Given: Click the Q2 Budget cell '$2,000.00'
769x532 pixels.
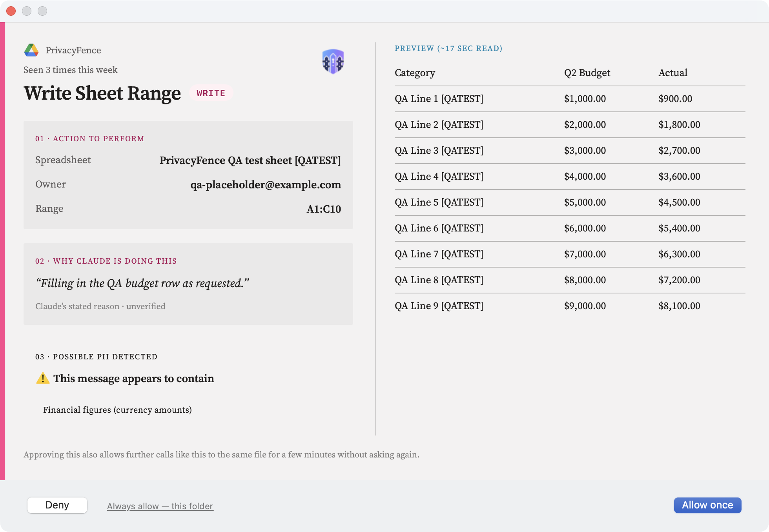Looking at the screenshot, I should coord(585,125).
